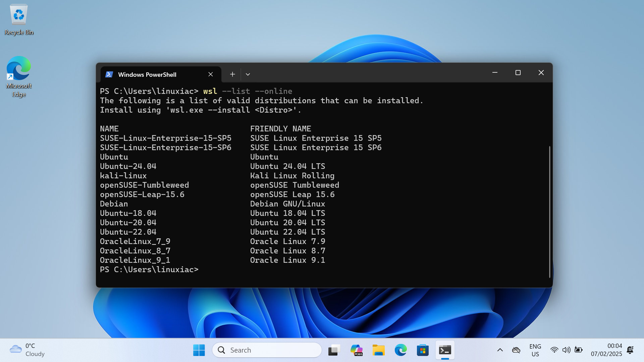
Task: Close the Windows Terminal window
Action: coord(541,72)
